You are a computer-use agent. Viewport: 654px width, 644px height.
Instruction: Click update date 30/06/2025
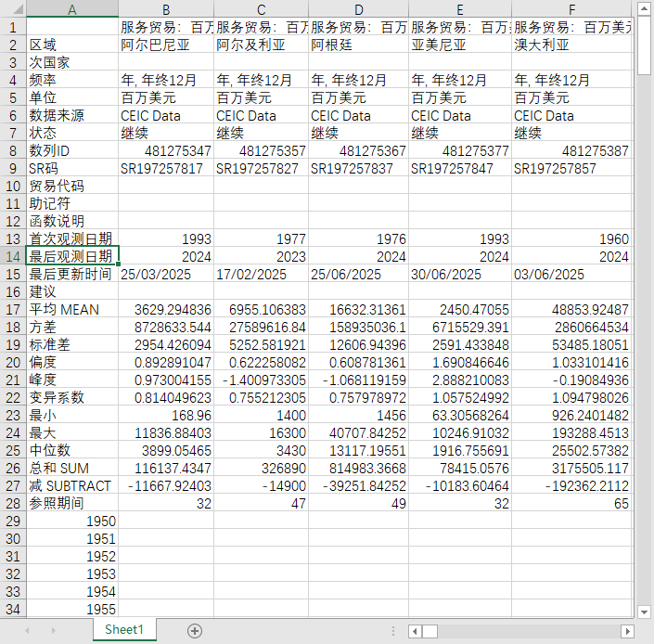tap(460, 274)
